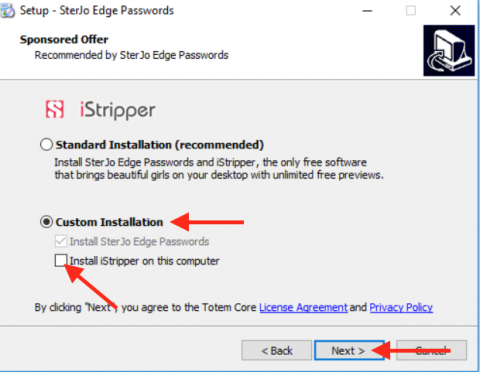480x372 pixels.
Task: Minimize the setup window
Action: click(x=367, y=11)
